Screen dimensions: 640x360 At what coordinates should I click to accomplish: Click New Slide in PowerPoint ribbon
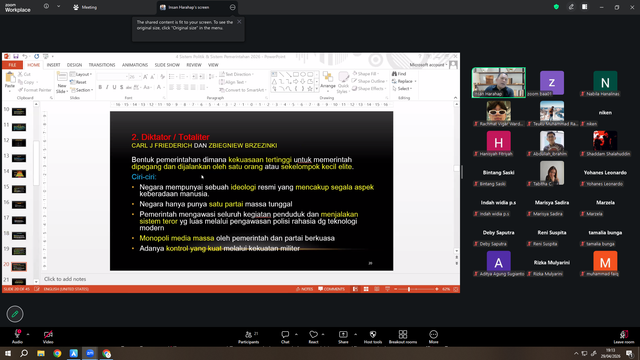(62, 82)
